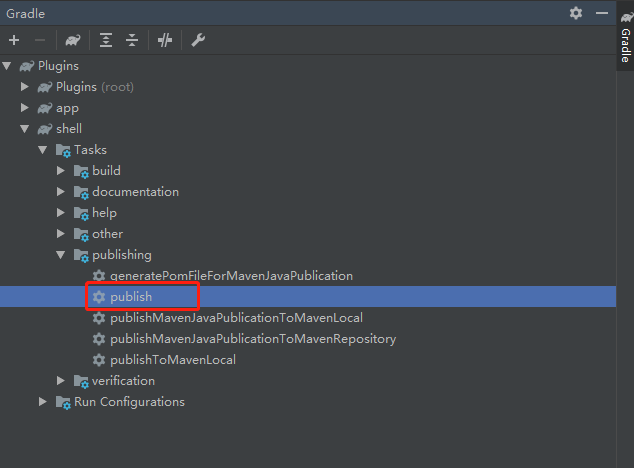
Task: Select the publishToMavenLocal task
Action: [173, 360]
